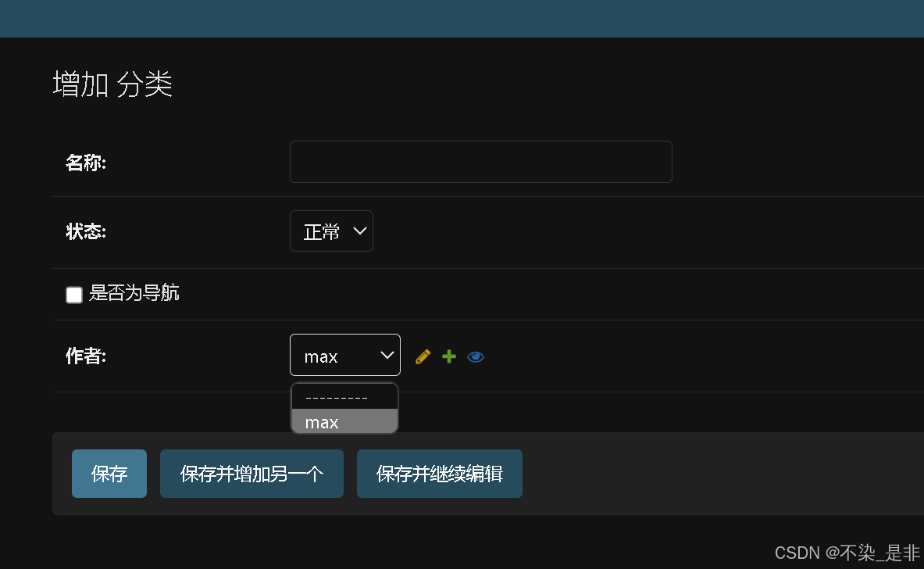Click the 作者: field label

click(x=86, y=356)
